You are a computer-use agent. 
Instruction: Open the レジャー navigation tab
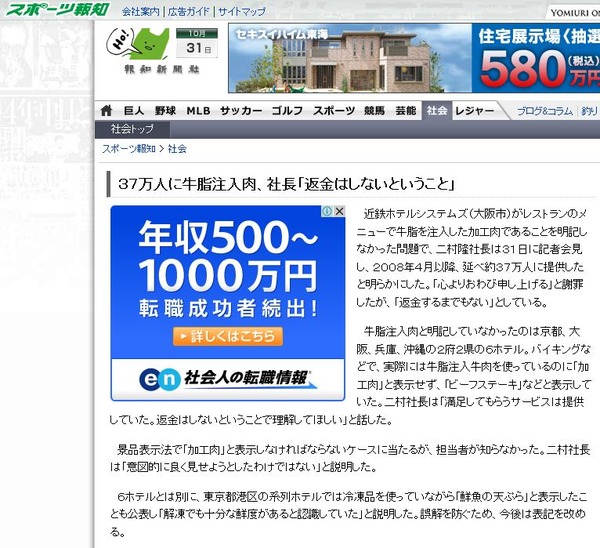pyautogui.click(x=474, y=111)
